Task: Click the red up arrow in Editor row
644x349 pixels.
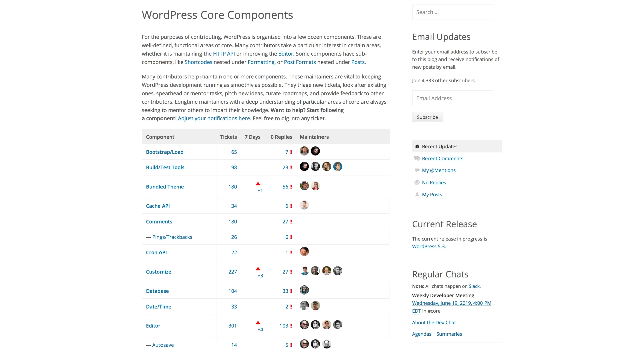Action: [x=258, y=323]
